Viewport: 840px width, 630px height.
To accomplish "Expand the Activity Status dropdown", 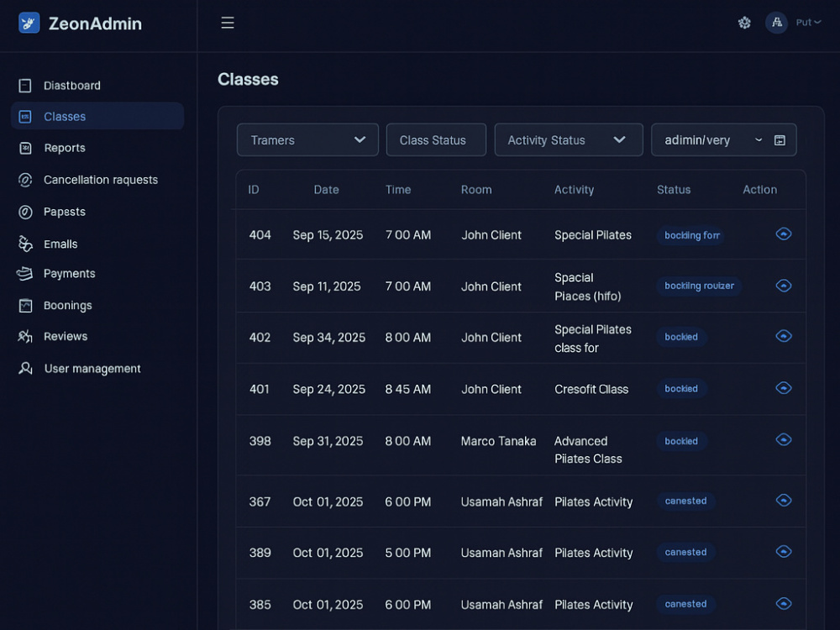I will point(569,139).
